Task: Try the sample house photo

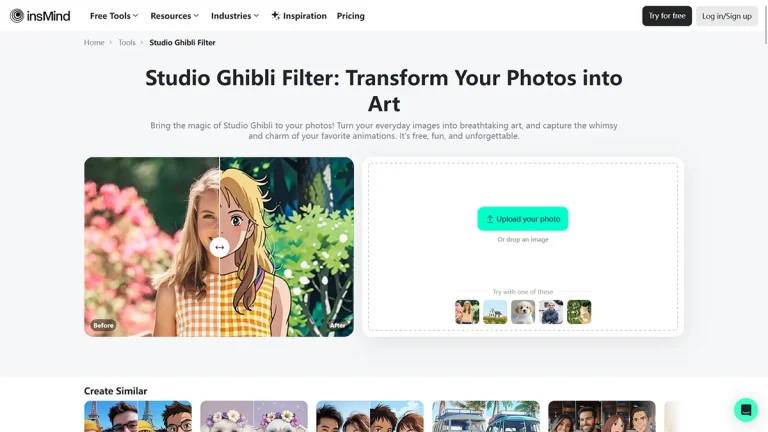Action: [495, 312]
